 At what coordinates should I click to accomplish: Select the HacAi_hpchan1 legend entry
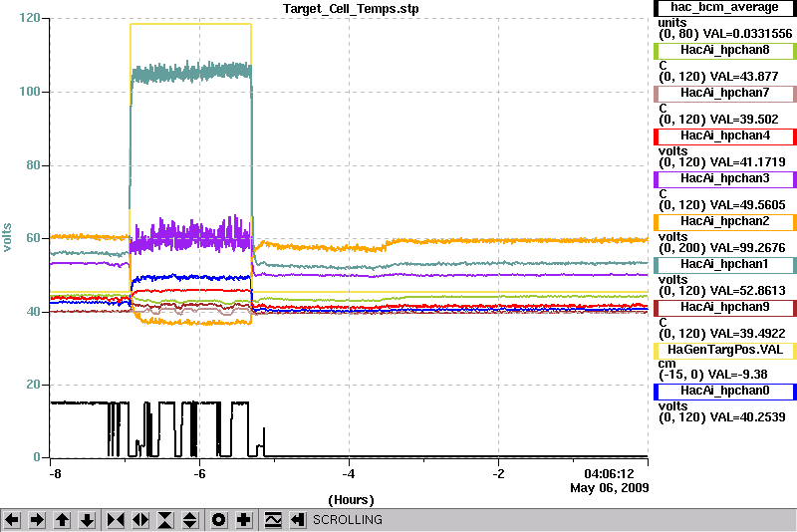pos(724,265)
